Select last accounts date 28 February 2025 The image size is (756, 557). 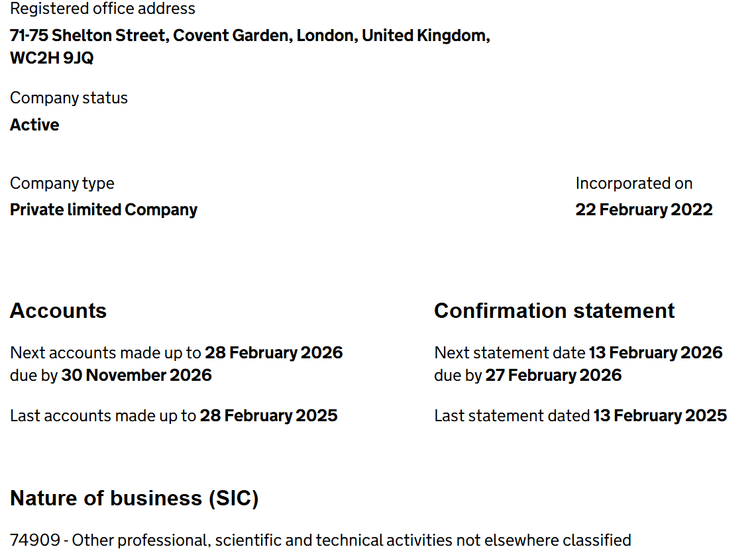click(268, 416)
